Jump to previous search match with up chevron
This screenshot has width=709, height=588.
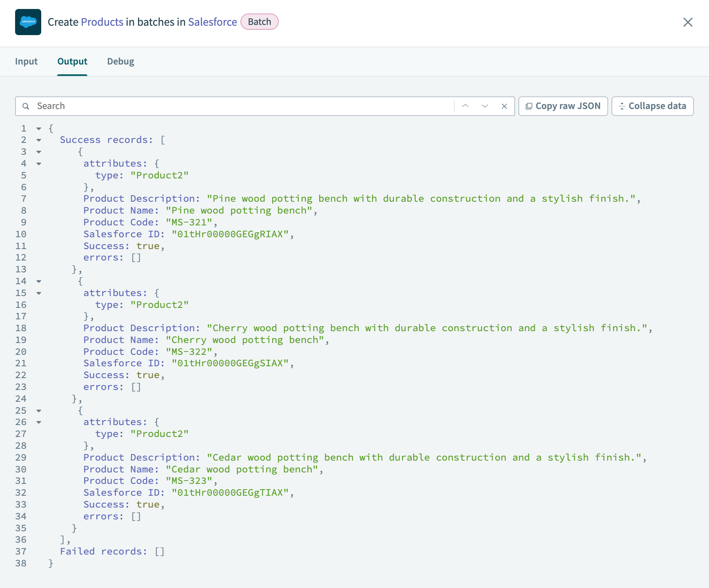click(x=465, y=106)
